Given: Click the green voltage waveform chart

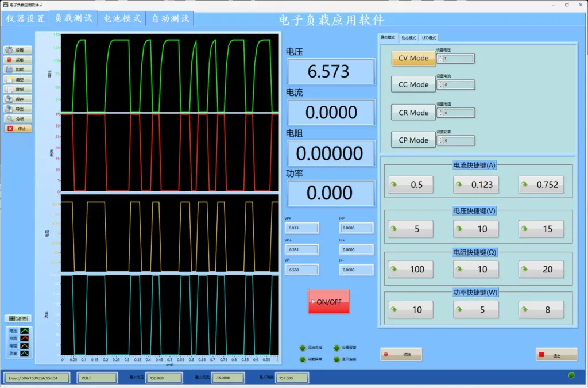Looking at the screenshot, I should (x=170, y=73).
